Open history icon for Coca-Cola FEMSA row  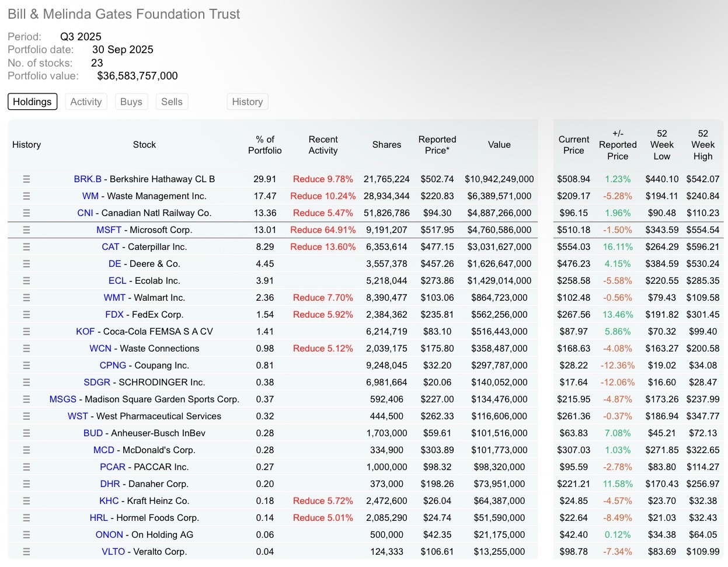tap(26, 332)
